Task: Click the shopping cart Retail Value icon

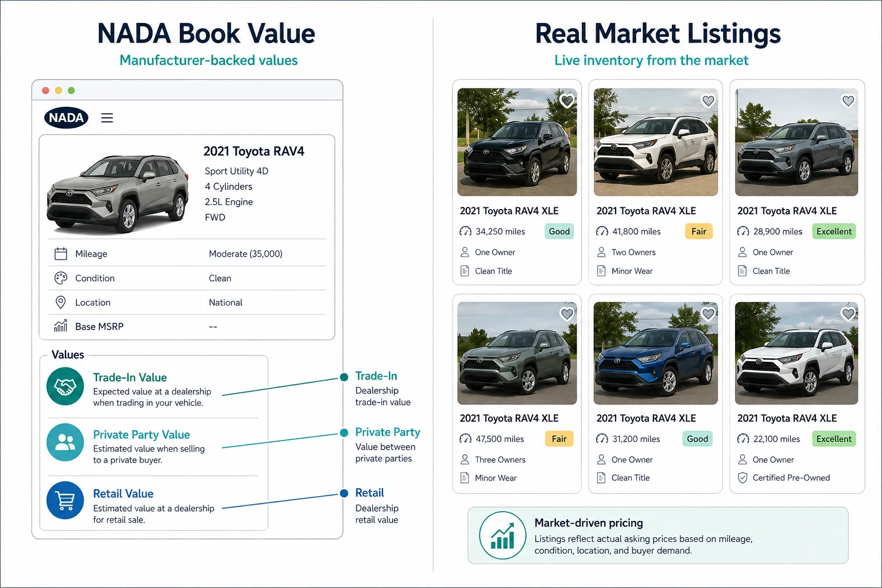Action: [x=65, y=500]
